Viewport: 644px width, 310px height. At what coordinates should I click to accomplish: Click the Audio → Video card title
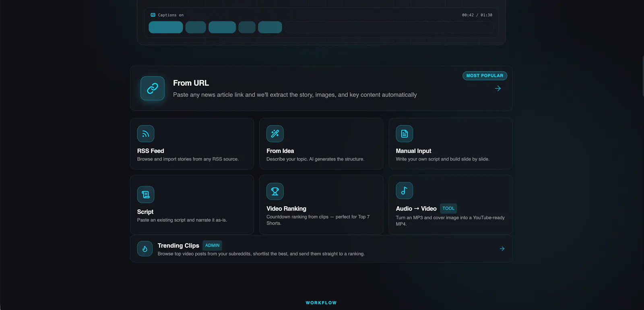click(x=416, y=209)
